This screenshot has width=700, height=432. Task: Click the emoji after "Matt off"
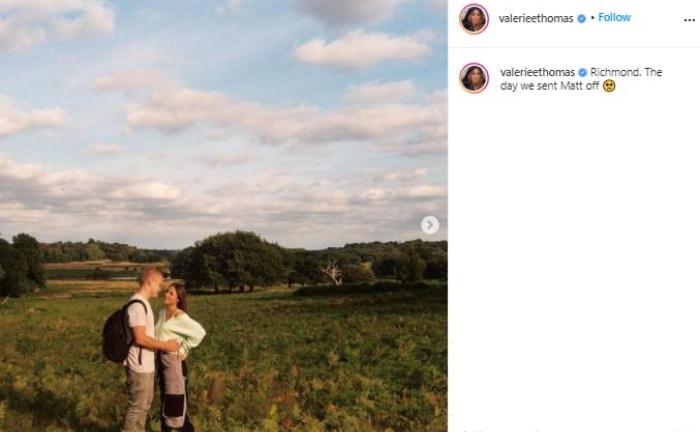(x=609, y=86)
